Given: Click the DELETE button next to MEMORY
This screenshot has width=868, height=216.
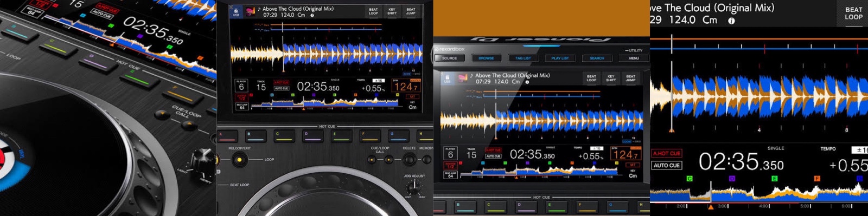Looking at the screenshot, I should [410, 159].
